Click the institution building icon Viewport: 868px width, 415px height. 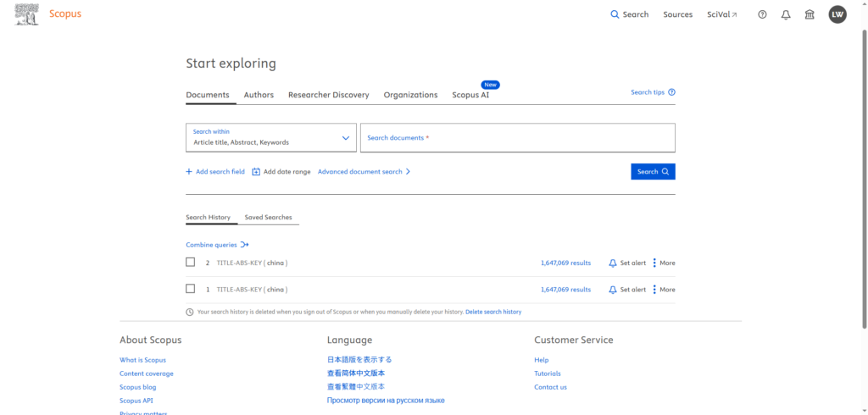click(x=810, y=14)
